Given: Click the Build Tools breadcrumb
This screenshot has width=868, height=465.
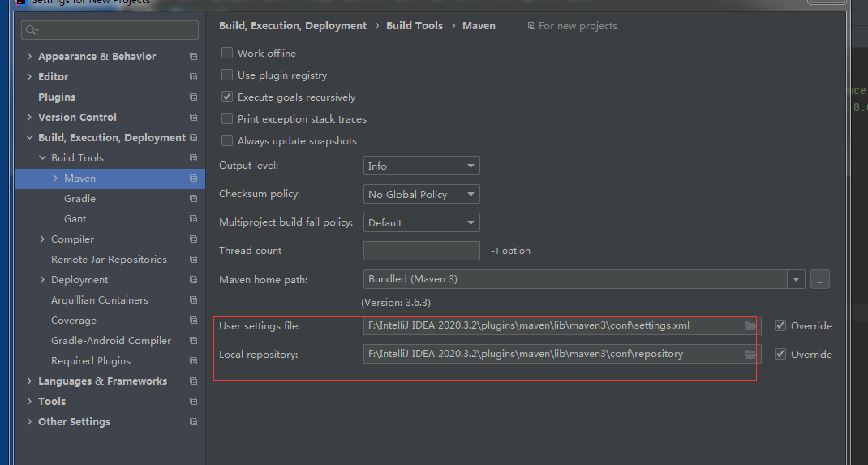Looking at the screenshot, I should (x=415, y=26).
